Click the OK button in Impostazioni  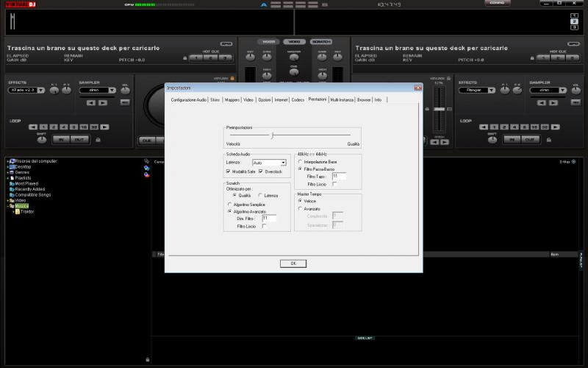(x=293, y=263)
